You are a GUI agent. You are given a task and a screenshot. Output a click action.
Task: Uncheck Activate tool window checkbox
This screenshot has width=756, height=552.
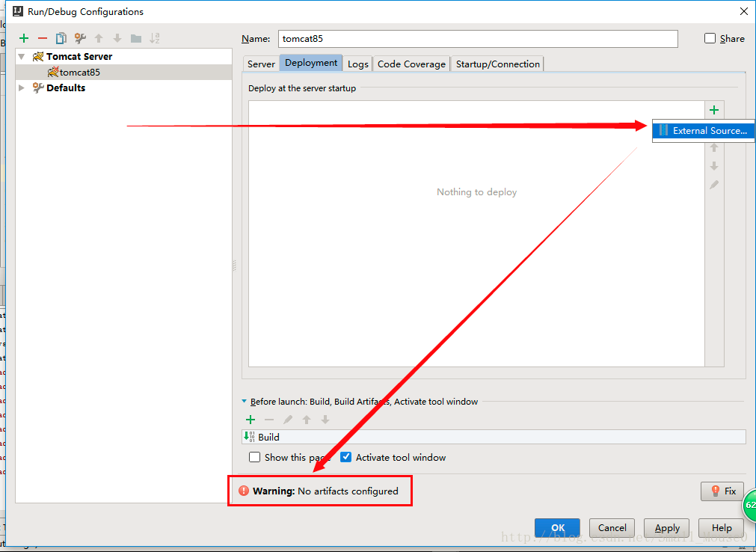coord(345,457)
